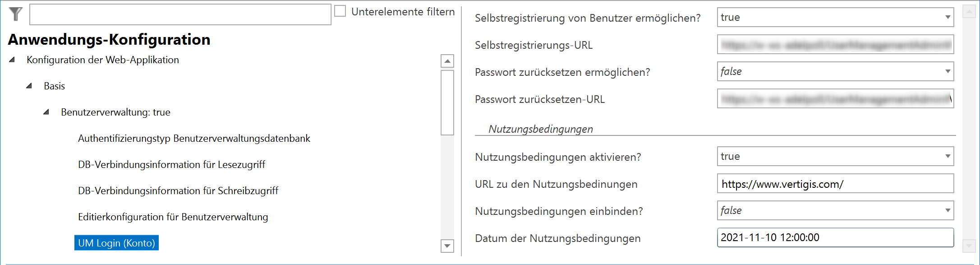Click the UM Login (Konto) entry

pyautogui.click(x=116, y=243)
